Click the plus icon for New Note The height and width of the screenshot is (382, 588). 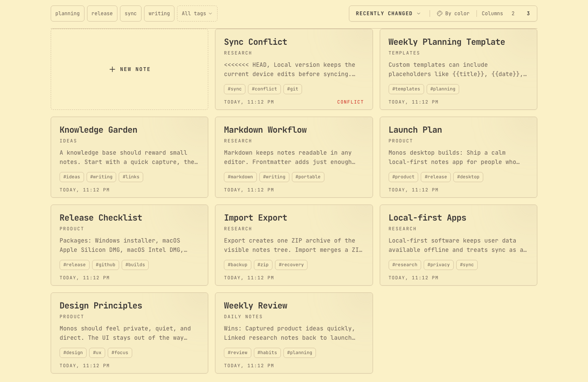click(112, 69)
